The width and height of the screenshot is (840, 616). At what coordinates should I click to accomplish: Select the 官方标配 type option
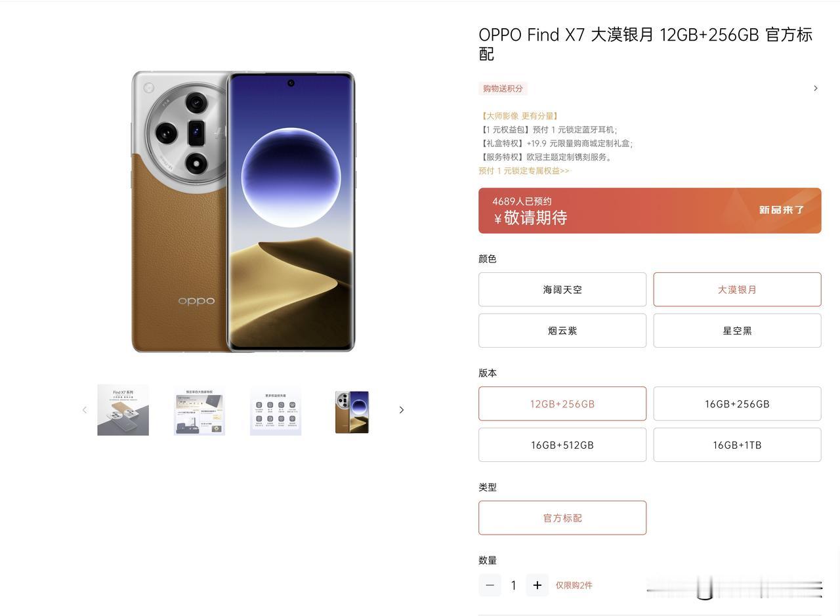[562, 518]
